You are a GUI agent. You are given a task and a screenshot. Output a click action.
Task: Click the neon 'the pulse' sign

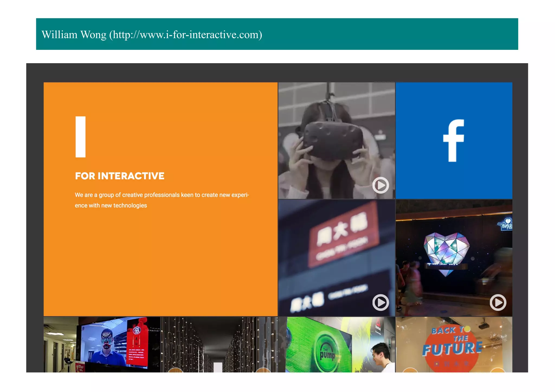point(506,225)
